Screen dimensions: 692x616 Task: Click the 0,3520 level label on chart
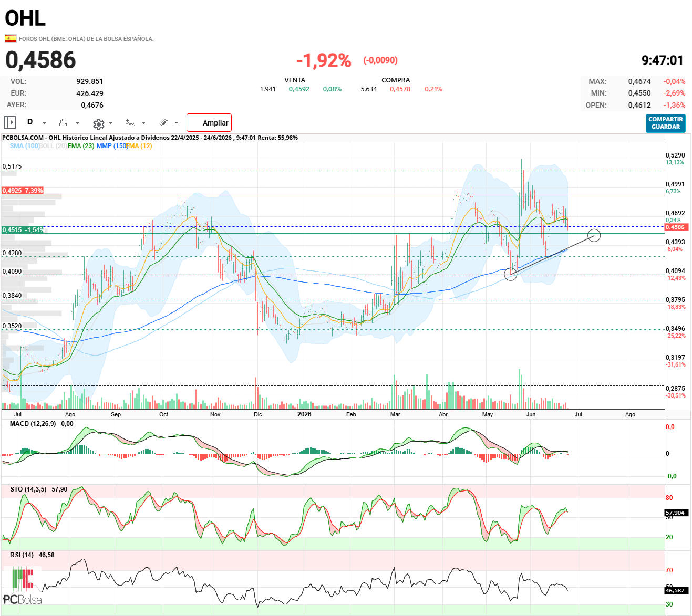(12, 326)
